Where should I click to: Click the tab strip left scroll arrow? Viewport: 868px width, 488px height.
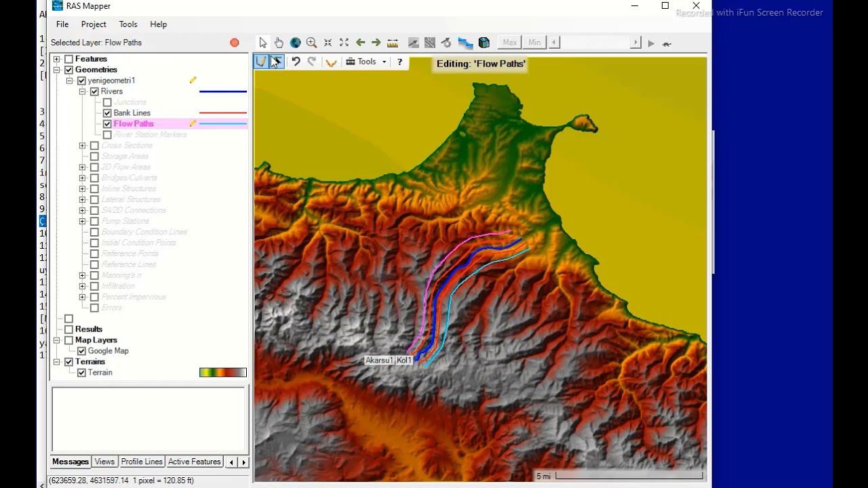click(231, 462)
